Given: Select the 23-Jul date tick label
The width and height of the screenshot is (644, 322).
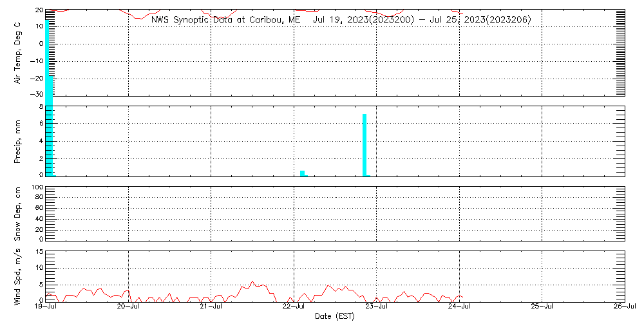Looking at the screenshot, I should [376, 307].
